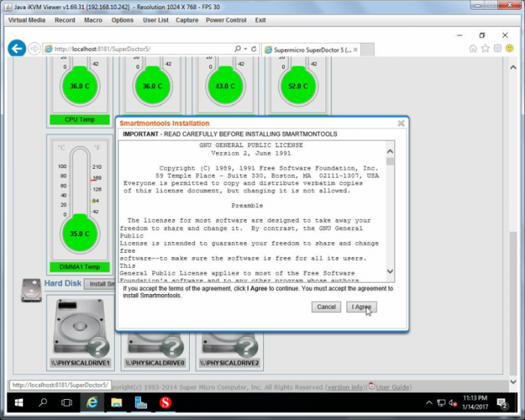This screenshot has height=420, width=525.
Task: Open the red S SuperDoctor taskbar app
Action: (x=166, y=403)
